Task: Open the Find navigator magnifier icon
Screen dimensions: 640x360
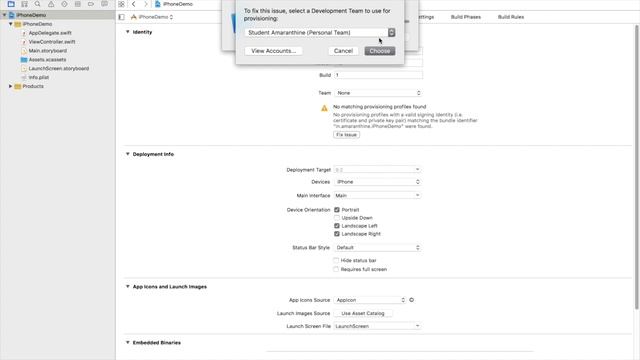Action: pyautogui.click(x=38, y=4)
